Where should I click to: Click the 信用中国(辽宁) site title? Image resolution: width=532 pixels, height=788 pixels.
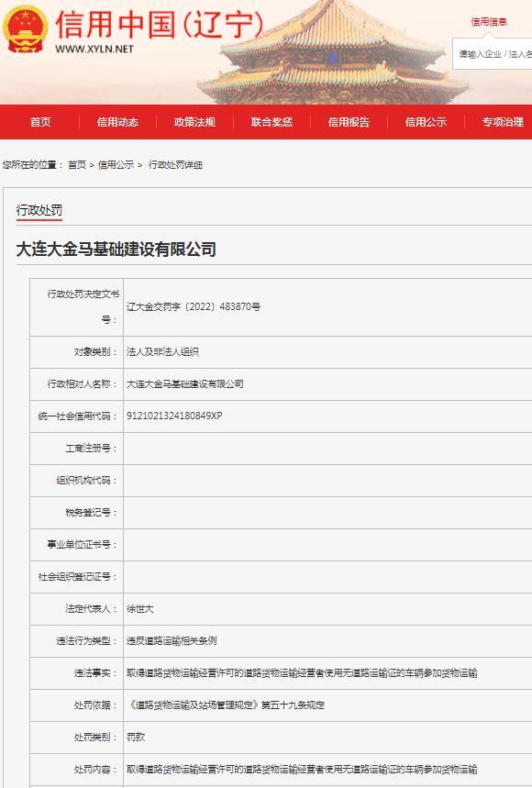pyautogui.click(x=160, y=25)
